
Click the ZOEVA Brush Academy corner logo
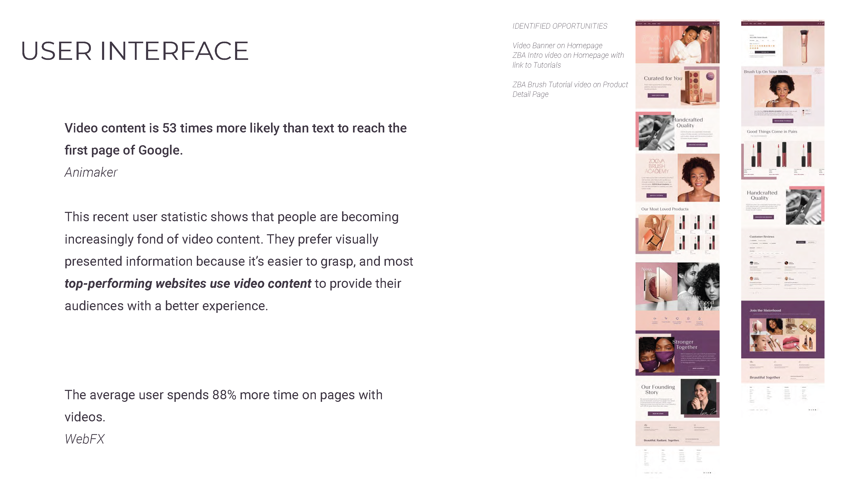click(x=817, y=71)
